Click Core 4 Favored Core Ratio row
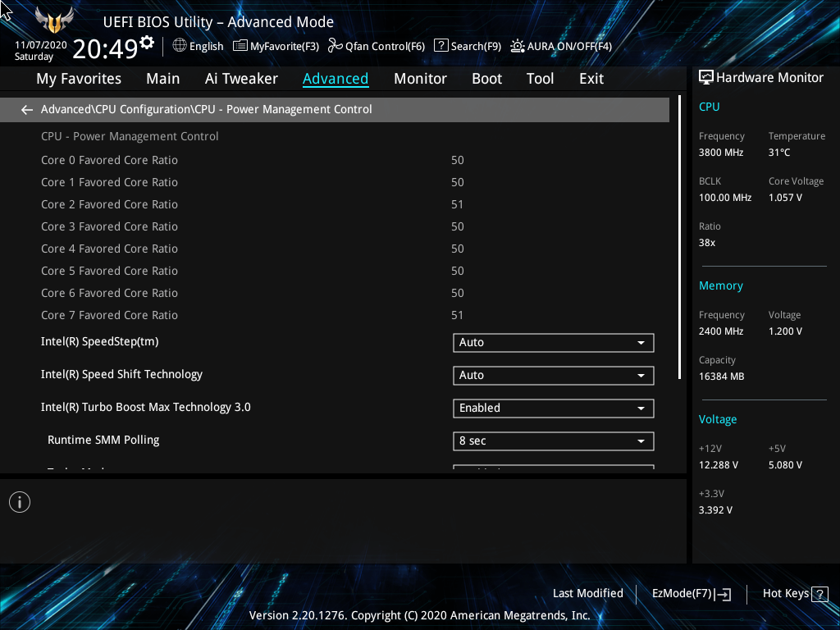 pyautogui.click(x=335, y=249)
